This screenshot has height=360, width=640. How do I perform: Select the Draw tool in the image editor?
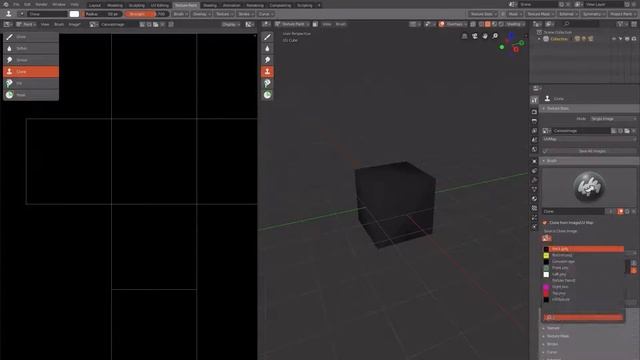[31, 37]
